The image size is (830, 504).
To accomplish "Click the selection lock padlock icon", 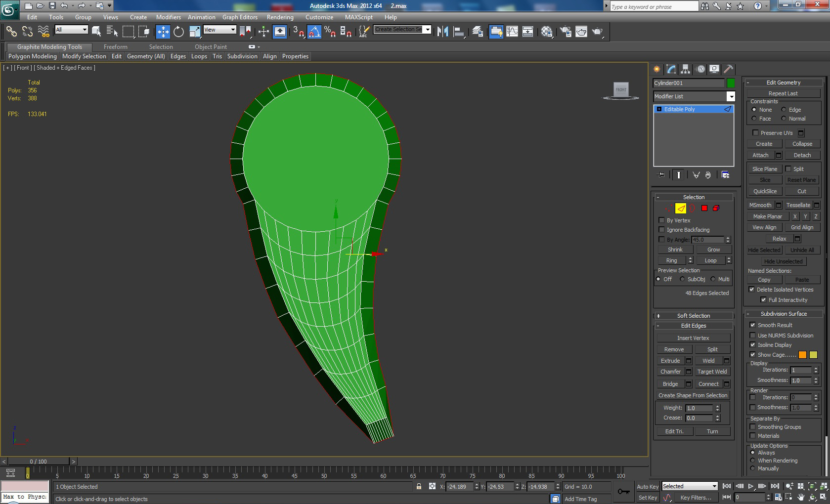I will click(419, 487).
